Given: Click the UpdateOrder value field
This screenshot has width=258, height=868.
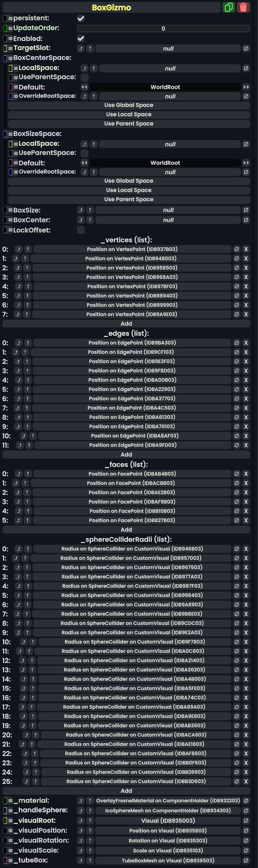Looking at the screenshot, I should (x=163, y=29).
